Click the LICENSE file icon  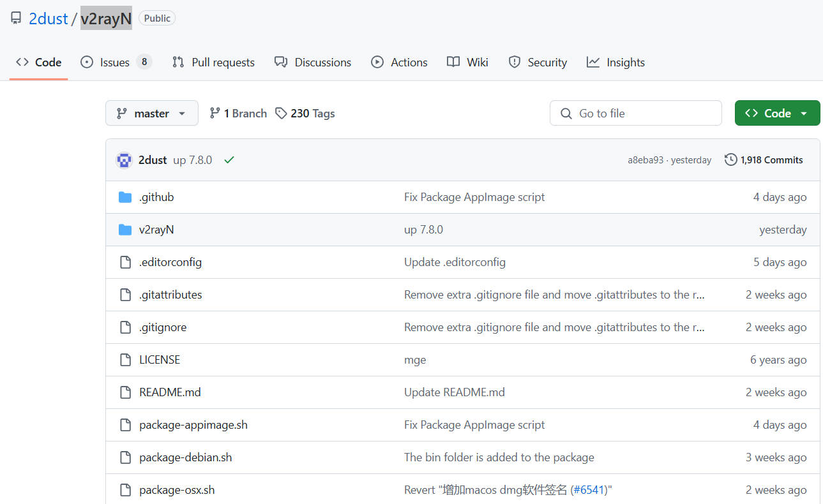(x=126, y=360)
